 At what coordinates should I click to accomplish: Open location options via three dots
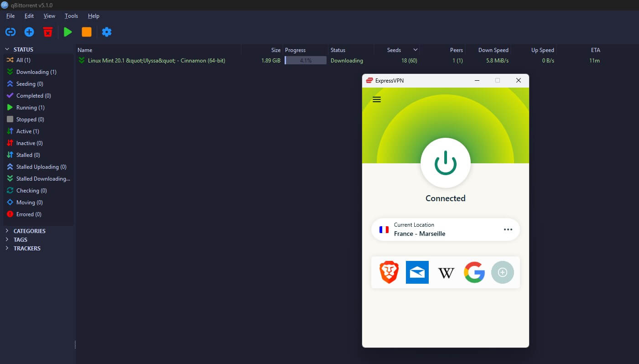pyautogui.click(x=508, y=229)
